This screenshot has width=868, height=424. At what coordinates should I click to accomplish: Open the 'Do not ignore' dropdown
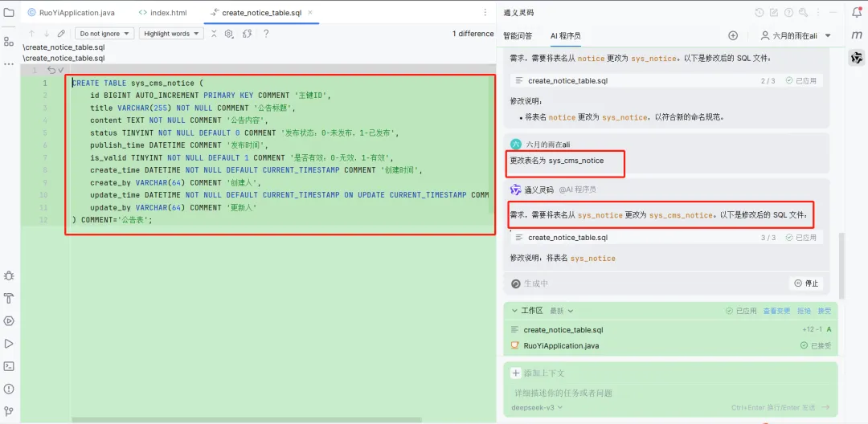coord(104,34)
